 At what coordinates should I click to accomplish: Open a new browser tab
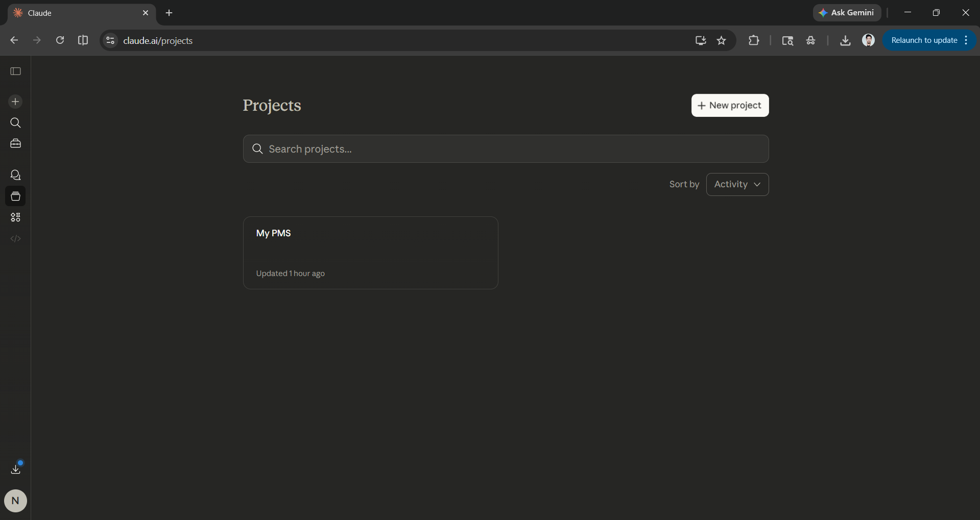(169, 13)
